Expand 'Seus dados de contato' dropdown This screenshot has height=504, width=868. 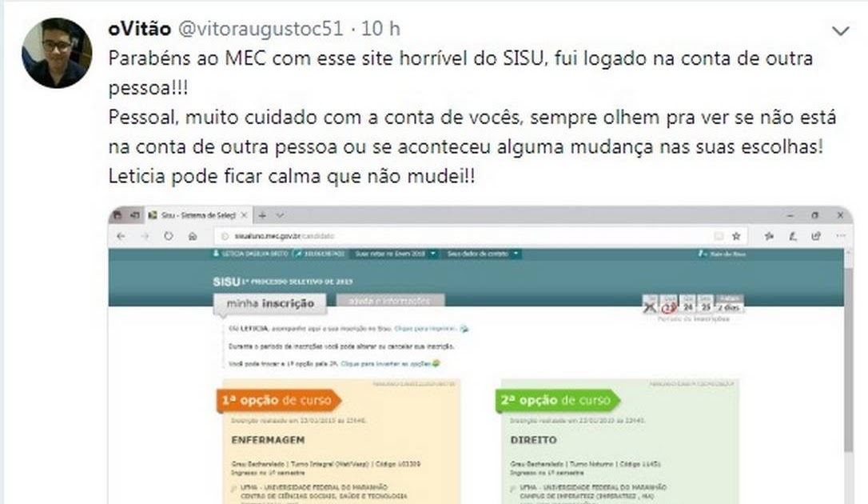pos(483,254)
